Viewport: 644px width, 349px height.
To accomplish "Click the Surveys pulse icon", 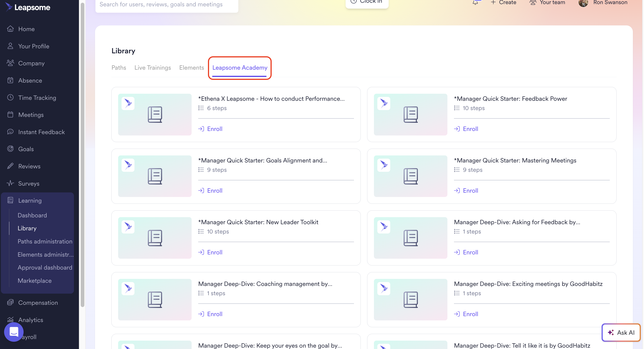I will 10,183.
